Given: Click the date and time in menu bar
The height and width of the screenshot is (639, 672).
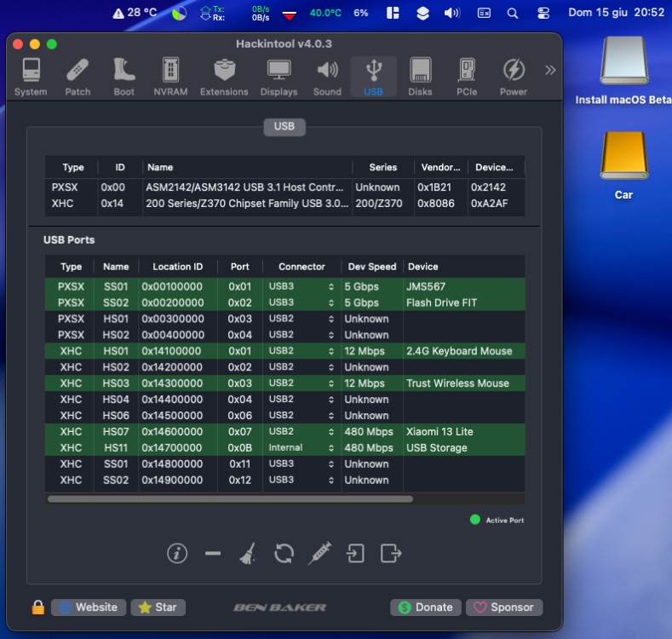Looking at the screenshot, I should click(x=617, y=13).
